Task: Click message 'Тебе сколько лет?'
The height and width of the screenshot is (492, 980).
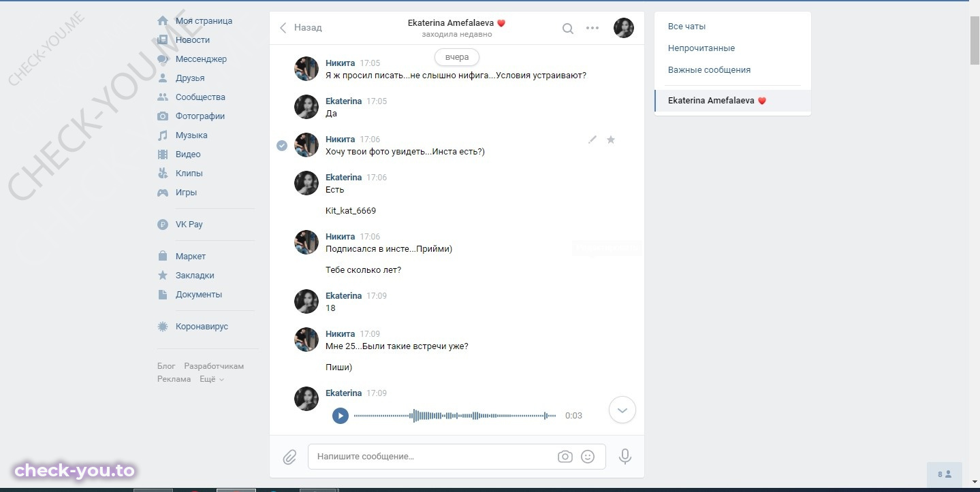Action: (364, 270)
